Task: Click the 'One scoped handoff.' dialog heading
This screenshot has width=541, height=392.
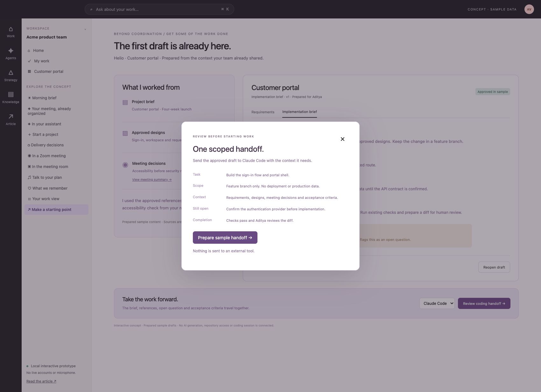Action: point(228,149)
